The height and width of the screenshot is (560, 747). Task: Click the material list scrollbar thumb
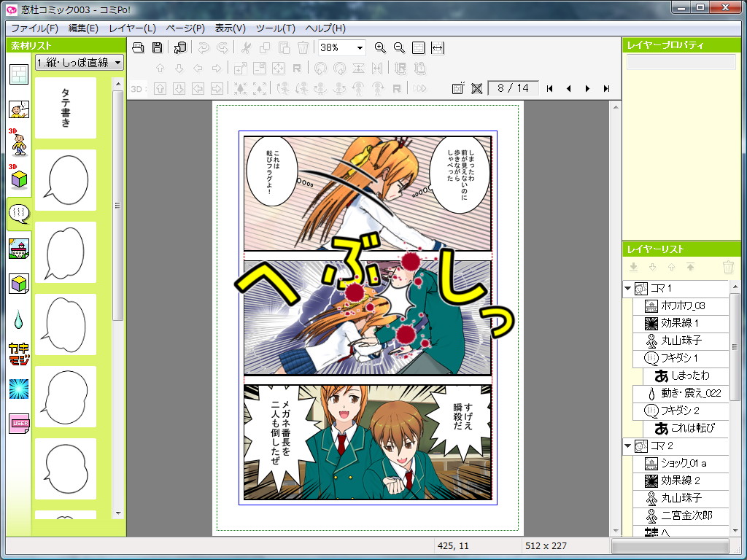tap(118, 205)
